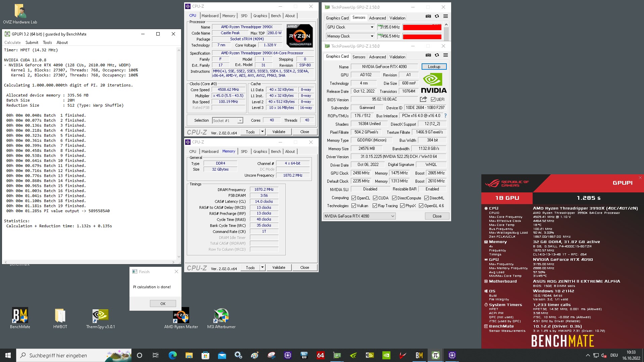
Task: Open Microsoft Edge from the taskbar
Action: click(172, 355)
